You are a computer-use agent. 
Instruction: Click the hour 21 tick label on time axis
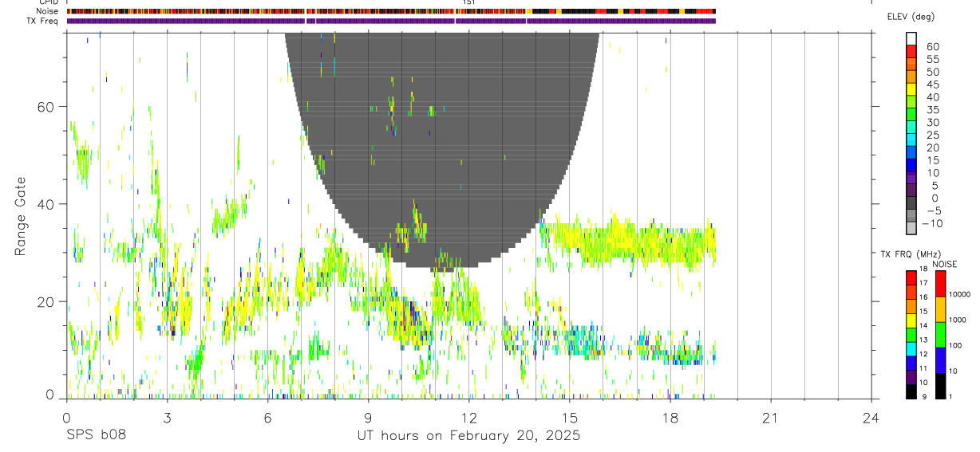coord(770,417)
